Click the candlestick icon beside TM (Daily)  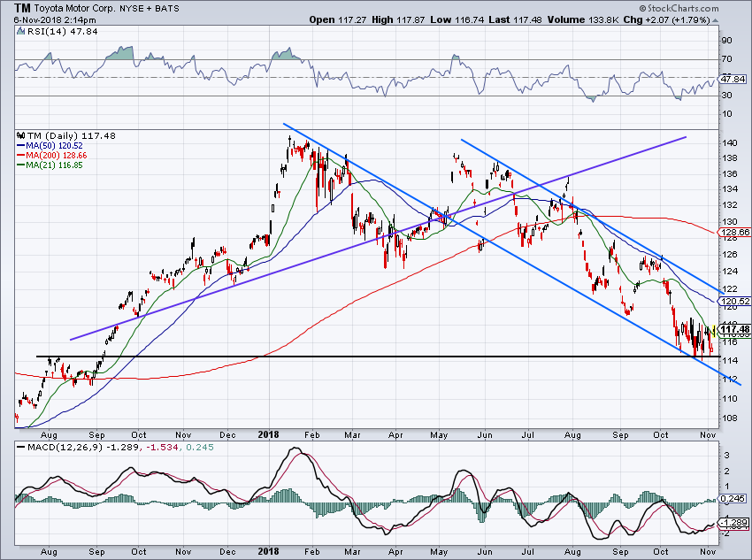click(x=20, y=135)
